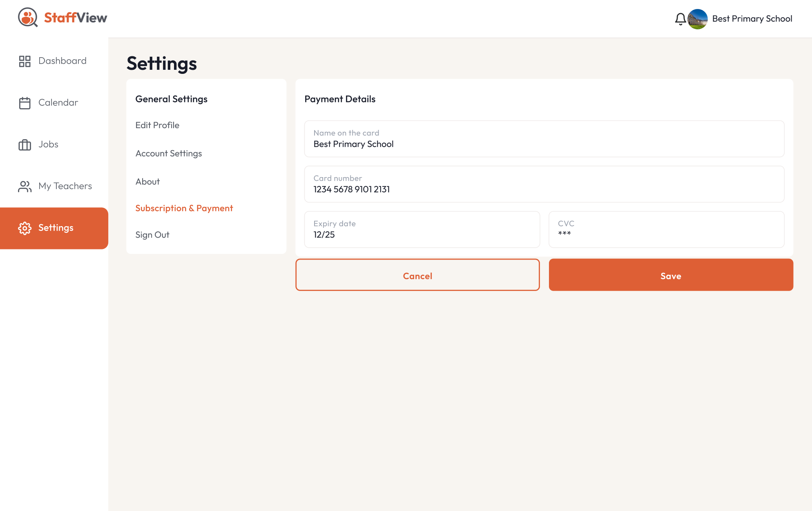Click the Dashboard grid icon
Viewport: 812px width, 511px height.
pos(25,61)
